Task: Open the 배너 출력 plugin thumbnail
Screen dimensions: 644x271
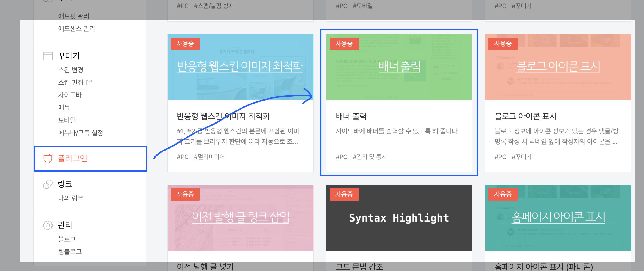Action: pyautogui.click(x=399, y=67)
